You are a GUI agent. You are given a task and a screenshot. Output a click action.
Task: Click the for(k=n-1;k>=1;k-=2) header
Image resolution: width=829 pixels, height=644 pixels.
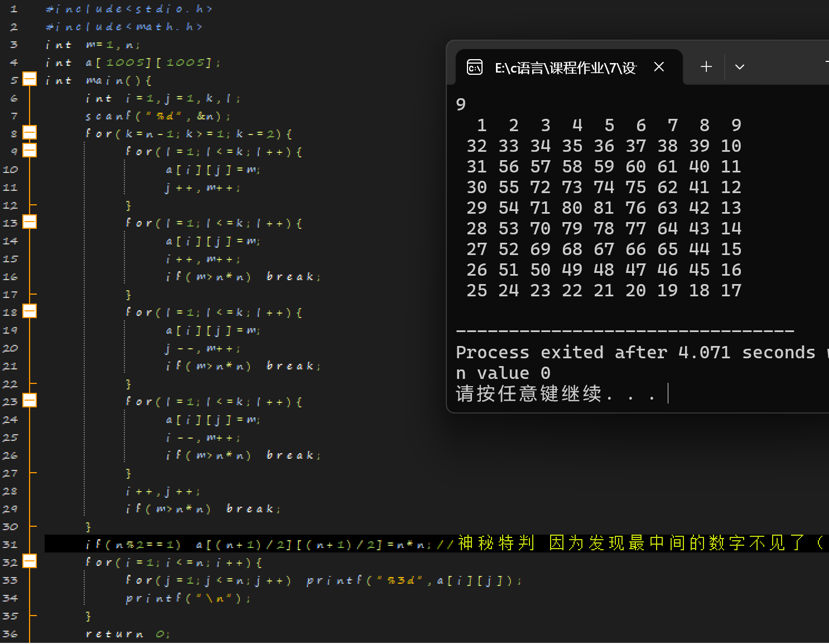click(x=189, y=134)
